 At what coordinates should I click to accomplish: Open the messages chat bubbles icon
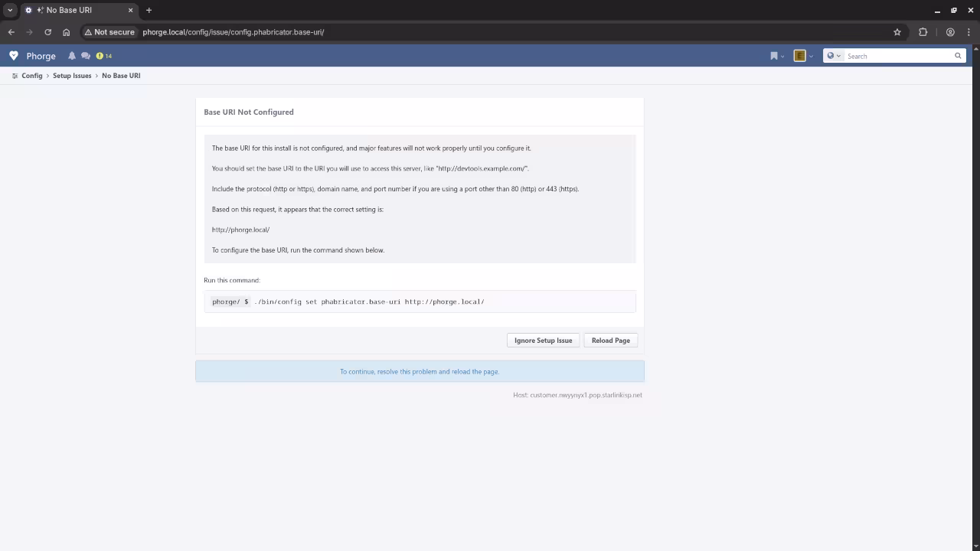(x=86, y=56)
